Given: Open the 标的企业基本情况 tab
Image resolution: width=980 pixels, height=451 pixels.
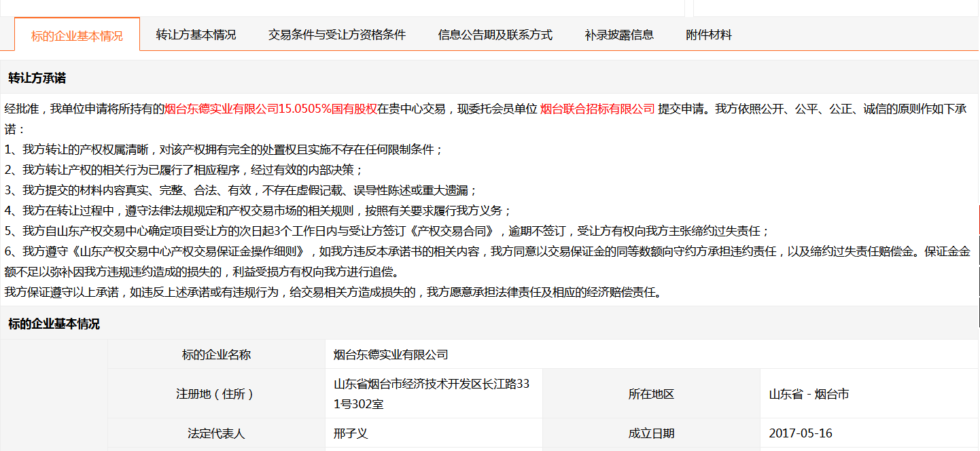Looking at the screenshot, I should 77,35.
